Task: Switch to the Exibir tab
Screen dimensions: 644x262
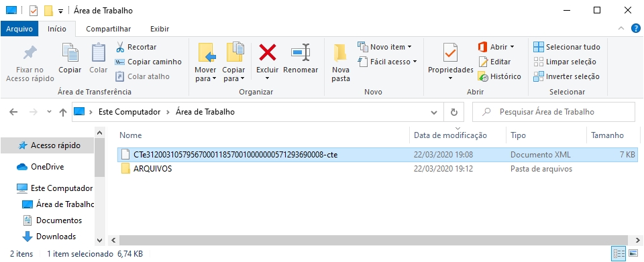Action: tap(160, 29)
